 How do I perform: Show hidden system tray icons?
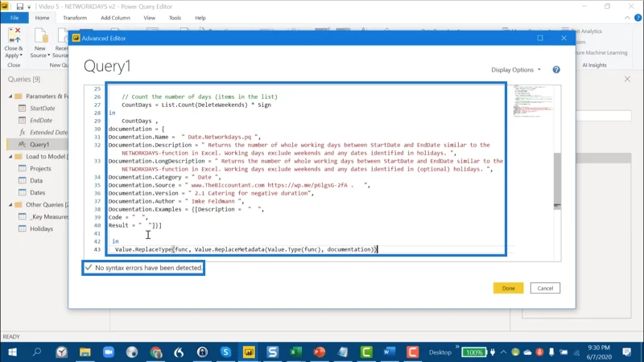(503, 352)
